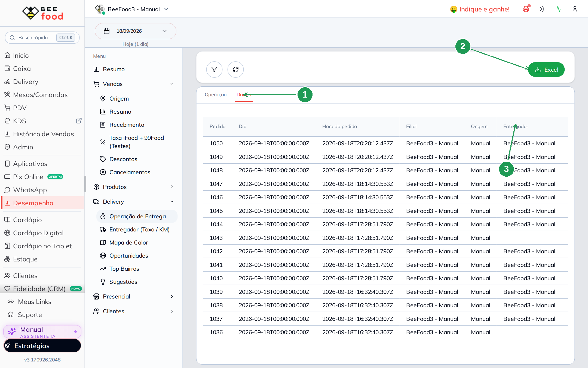Viewport: 588px width, 368px height.
Task: Click Indique e ganhe! link
Action: tap(480, 9)
